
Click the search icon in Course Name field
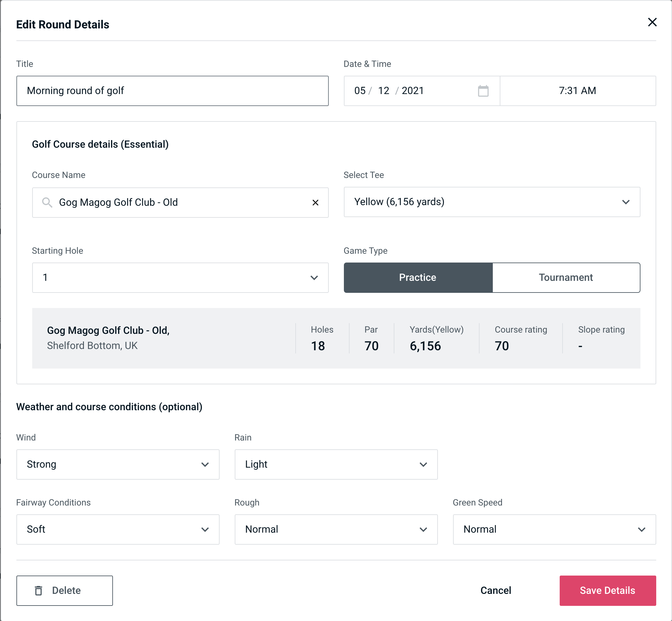[x=47, y=203]
